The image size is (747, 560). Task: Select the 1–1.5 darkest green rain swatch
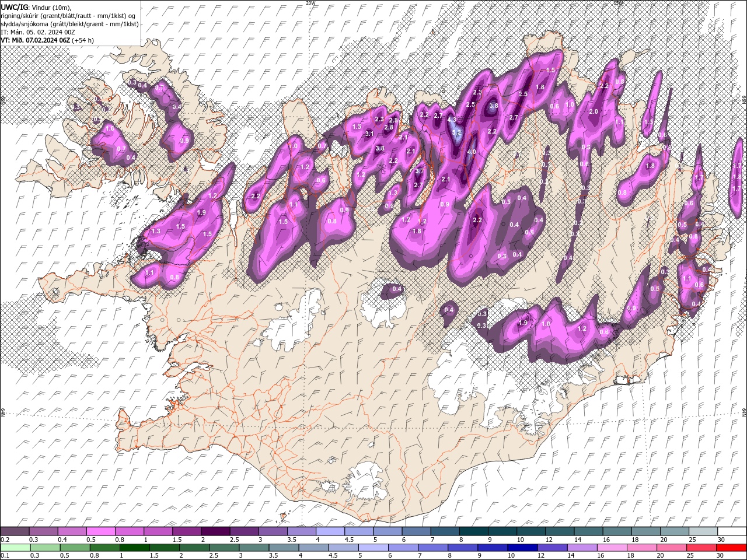[135, 548]
